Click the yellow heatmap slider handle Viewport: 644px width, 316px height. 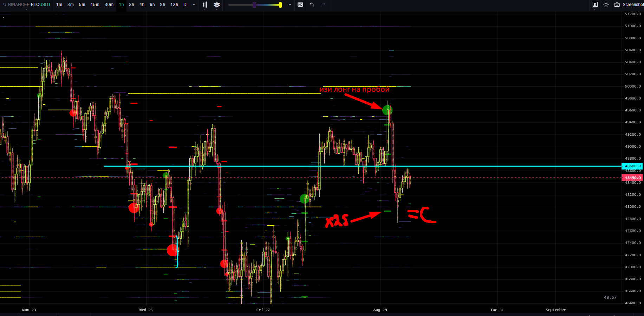coord(280,5)
